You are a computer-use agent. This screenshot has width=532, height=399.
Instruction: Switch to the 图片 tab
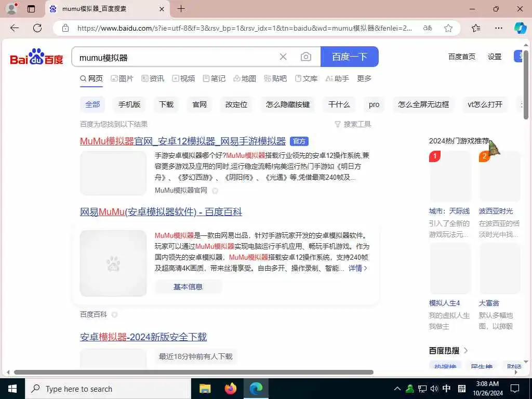coord(122,79)
